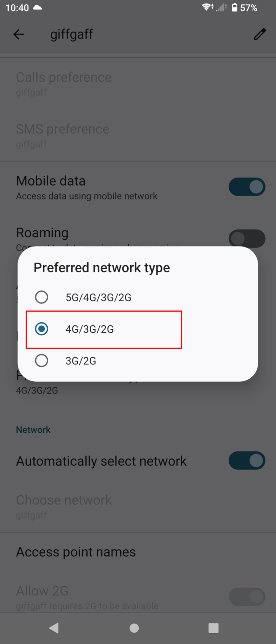The height and width of the screenshot is (644, 276).
Task: Toggle Automatically select network switch
Action: coord(247,461)
